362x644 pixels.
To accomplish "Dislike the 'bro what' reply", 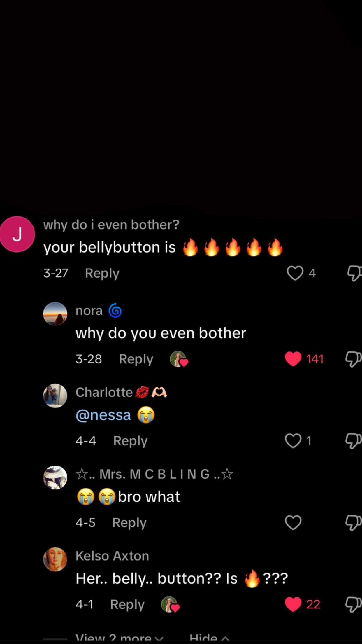I will (353, 522).
